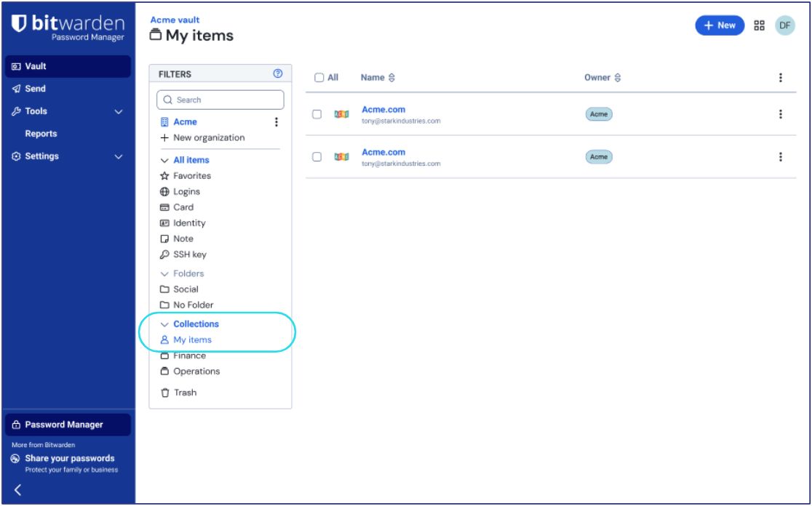The image size is (812, 506).
Task: Filter the vault by Trash
Action: click(x=184, y=393)
